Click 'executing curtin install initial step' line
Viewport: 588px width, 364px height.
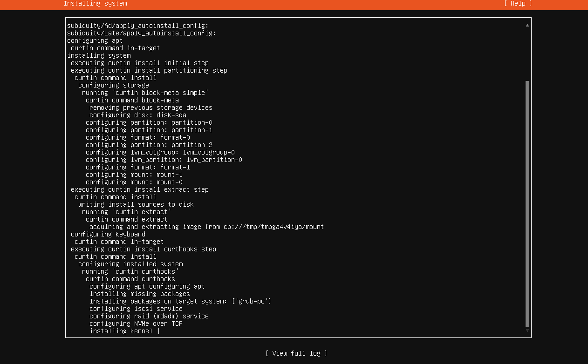[x=140, y=63]
